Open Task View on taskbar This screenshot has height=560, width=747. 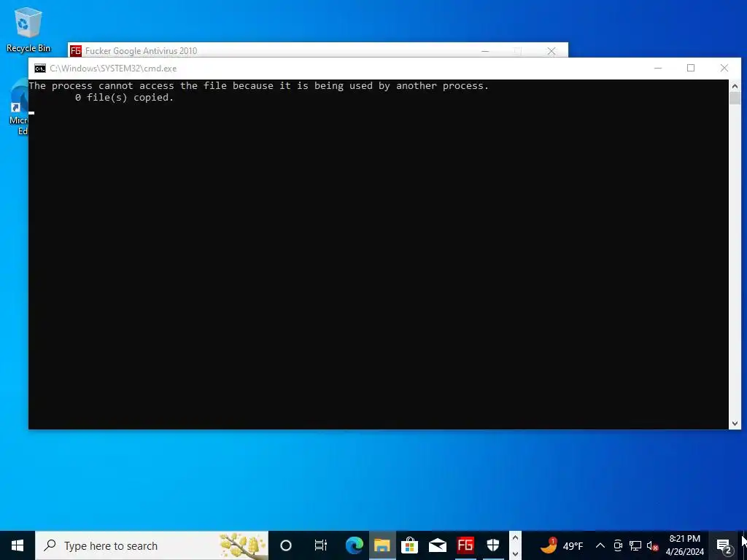point(321,545)
